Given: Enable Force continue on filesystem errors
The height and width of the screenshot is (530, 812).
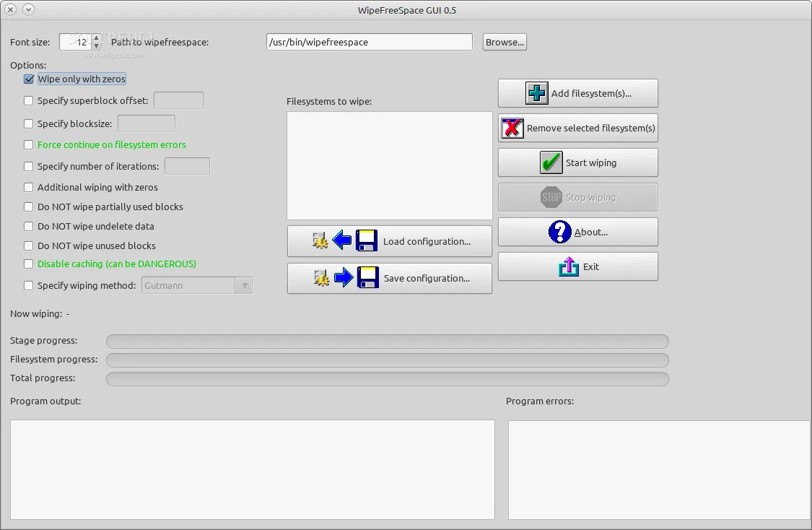Looking at the screenshot, I should click(29, 144).
